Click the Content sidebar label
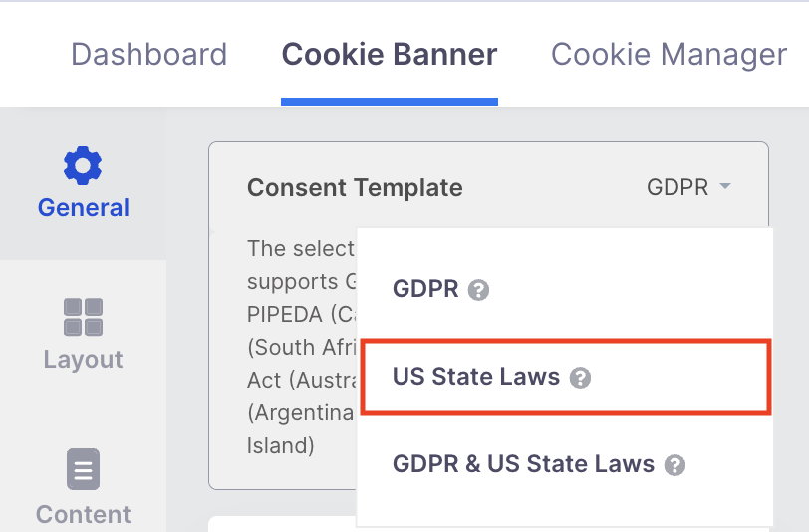Screen dimensions: 809x532 (x=83, y=514)
